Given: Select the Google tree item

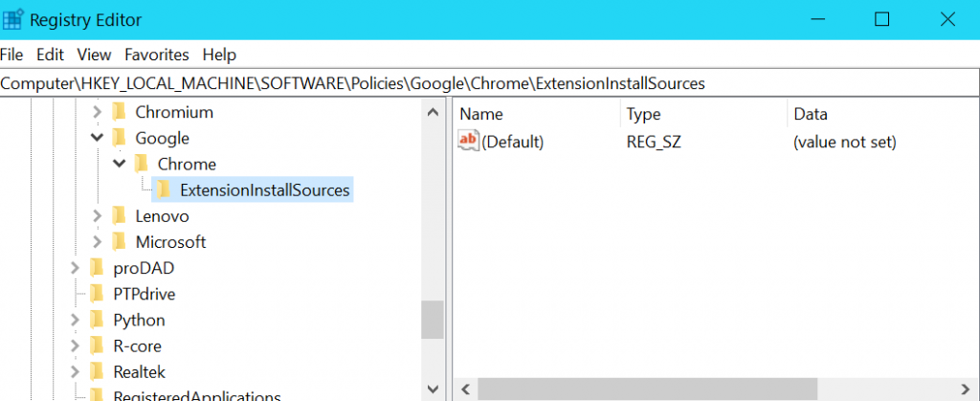Looking at the screenshot, I should [163, 138].
